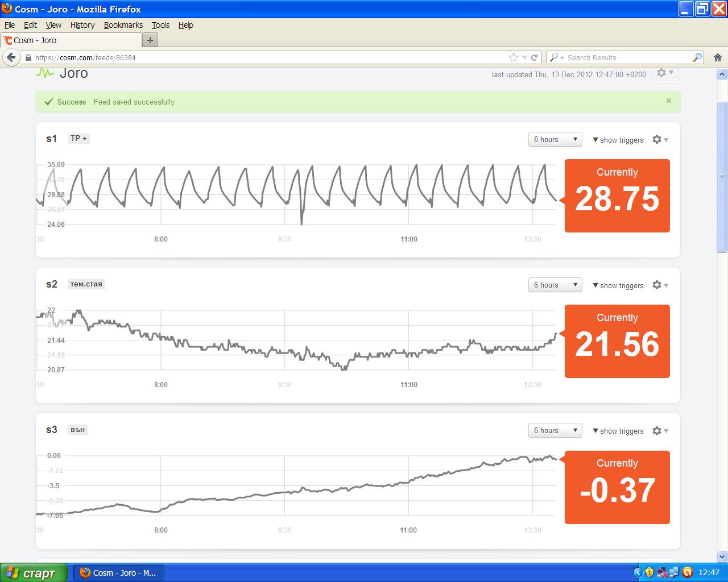Open the s3 6 hours time range dropdown
Viewport: 728px width, 582px height.
[x=555, y=431]
